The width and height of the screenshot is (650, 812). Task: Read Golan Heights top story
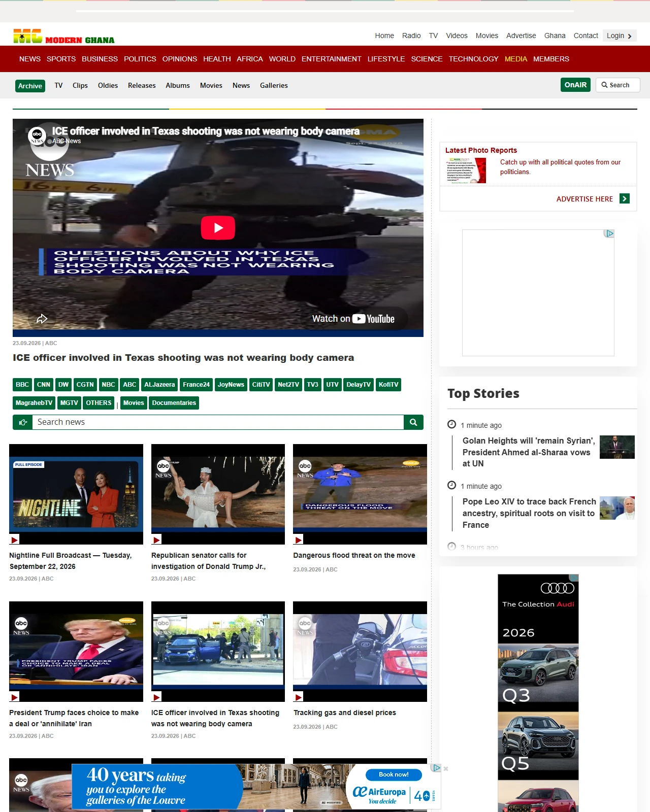click(529, 452)
